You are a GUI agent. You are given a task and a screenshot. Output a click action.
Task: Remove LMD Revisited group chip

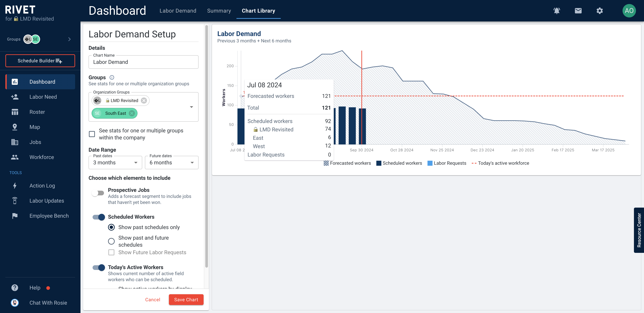(144, 100)
